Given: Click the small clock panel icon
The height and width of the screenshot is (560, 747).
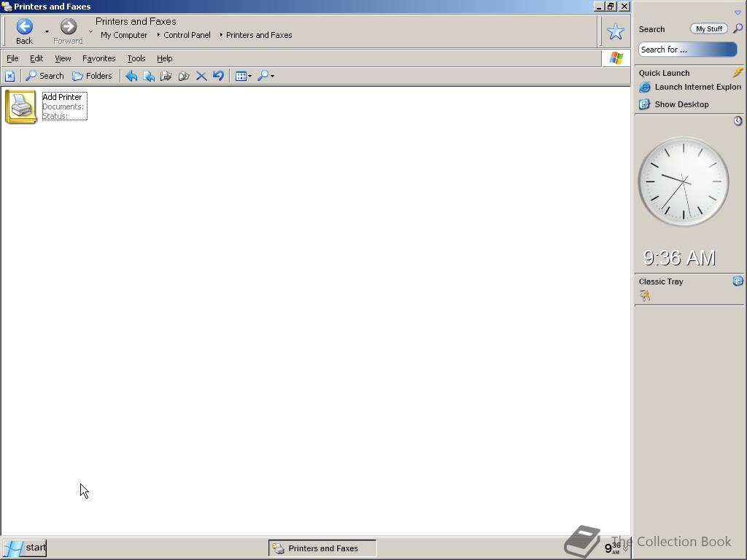Looking at the screenshot, I should pos(738,121).
